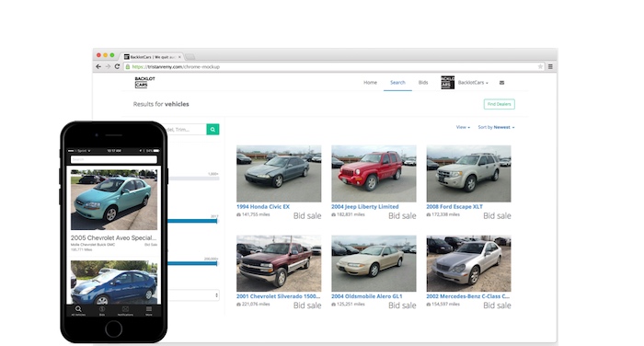Image resolution: width=644 pixels, height=346 pixels.
Task: Tap Bids icon in phone bottom bar
Action: point(102,310)
